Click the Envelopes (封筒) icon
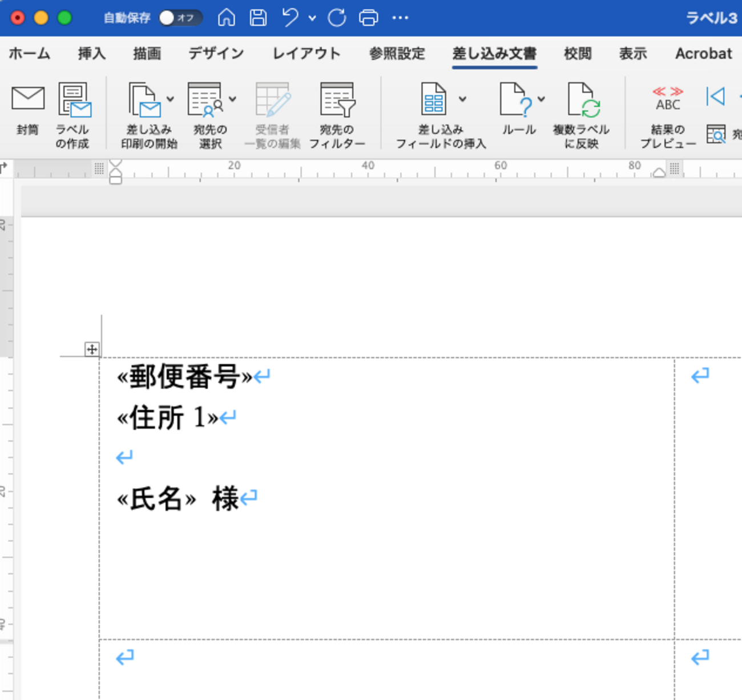Screen dimensions: 742x700 27,99
